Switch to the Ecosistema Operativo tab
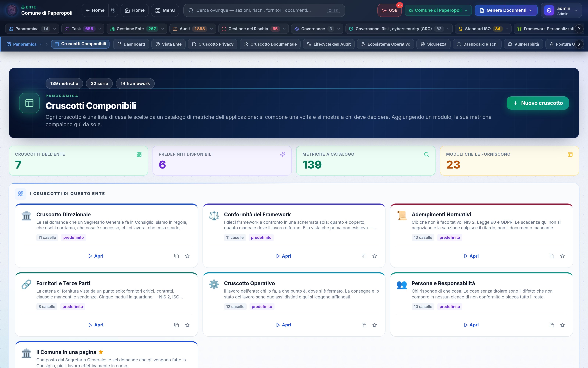The image size is (588, 368). coord(385,44)
